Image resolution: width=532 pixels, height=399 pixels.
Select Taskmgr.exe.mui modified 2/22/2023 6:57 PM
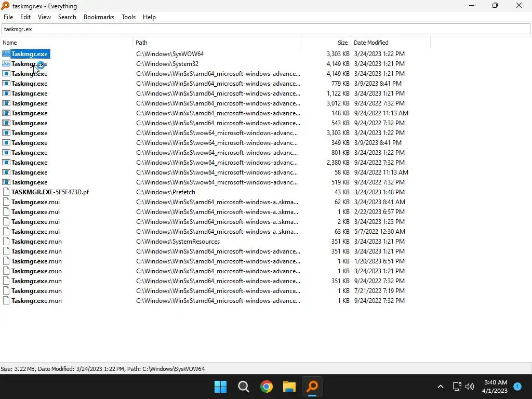35,212
